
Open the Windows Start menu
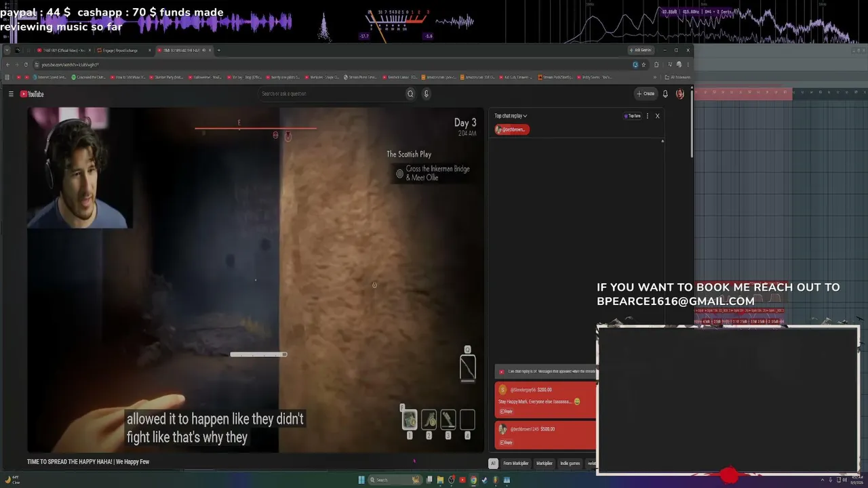[361, 480]
